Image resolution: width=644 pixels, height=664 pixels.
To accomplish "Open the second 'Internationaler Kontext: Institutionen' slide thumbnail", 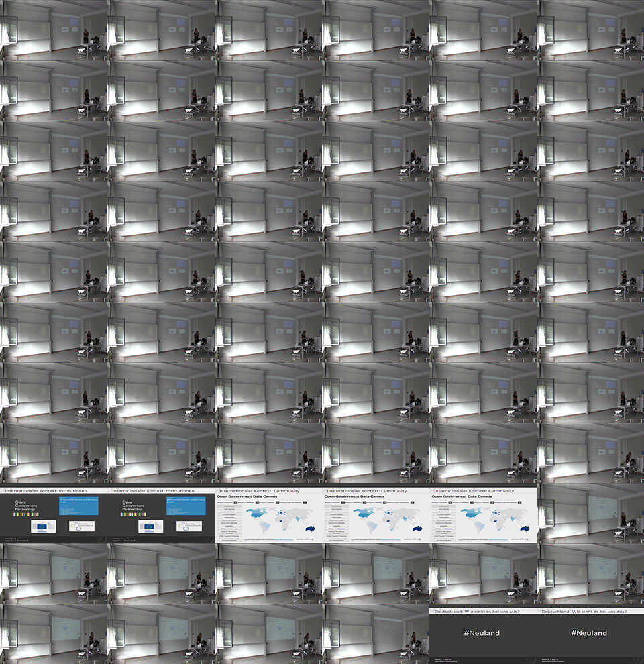I will pyautogui.click(x=161, y=513).
